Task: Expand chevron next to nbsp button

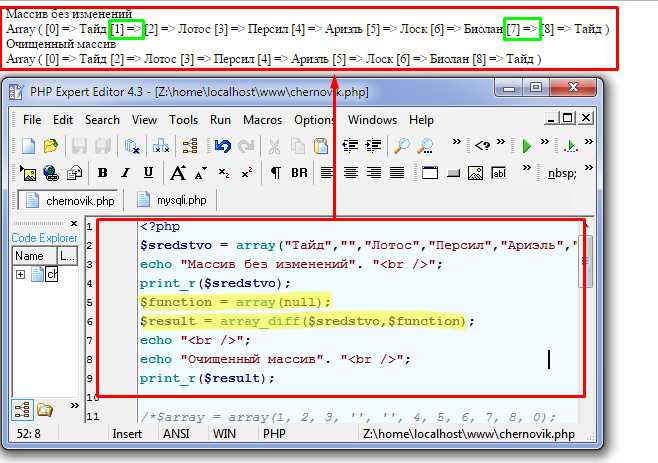Action: [589, 168]
